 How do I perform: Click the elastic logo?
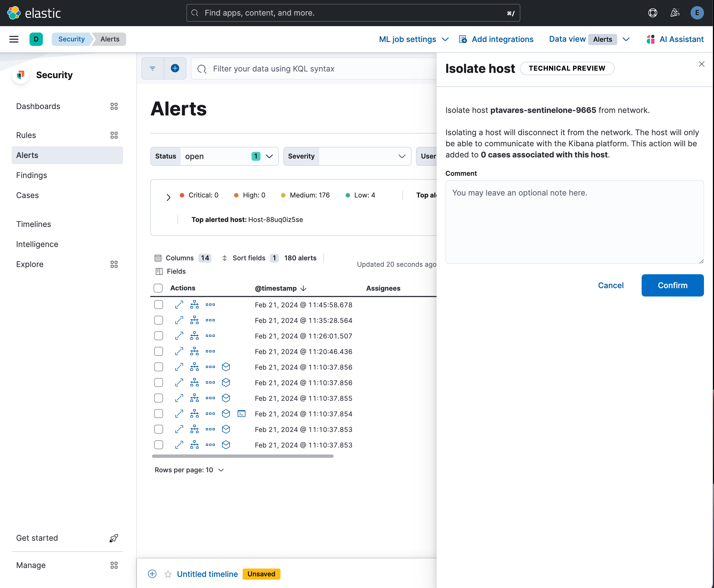(x=34, y=13)
